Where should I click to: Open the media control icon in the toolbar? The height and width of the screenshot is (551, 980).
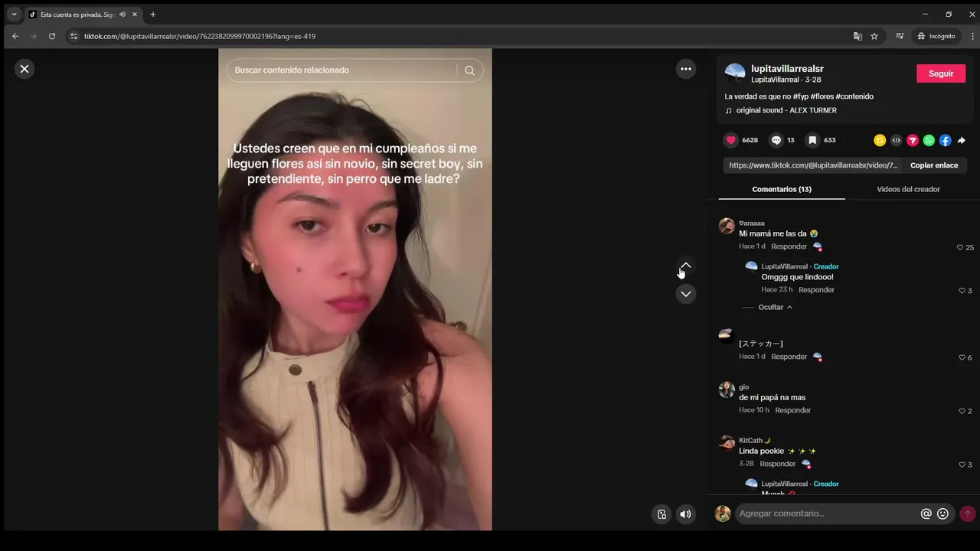[900, 36]
